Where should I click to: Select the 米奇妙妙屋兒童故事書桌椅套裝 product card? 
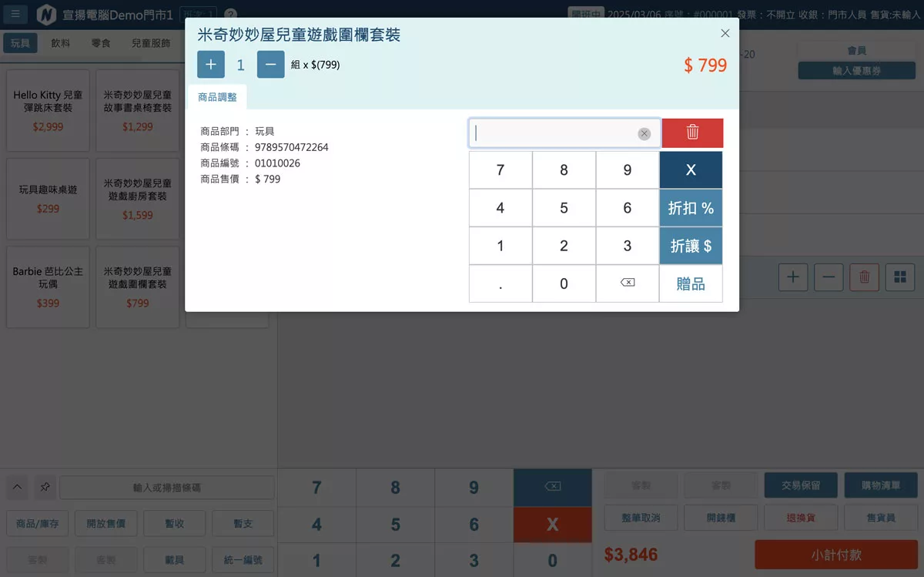click(x=138, y=111)
